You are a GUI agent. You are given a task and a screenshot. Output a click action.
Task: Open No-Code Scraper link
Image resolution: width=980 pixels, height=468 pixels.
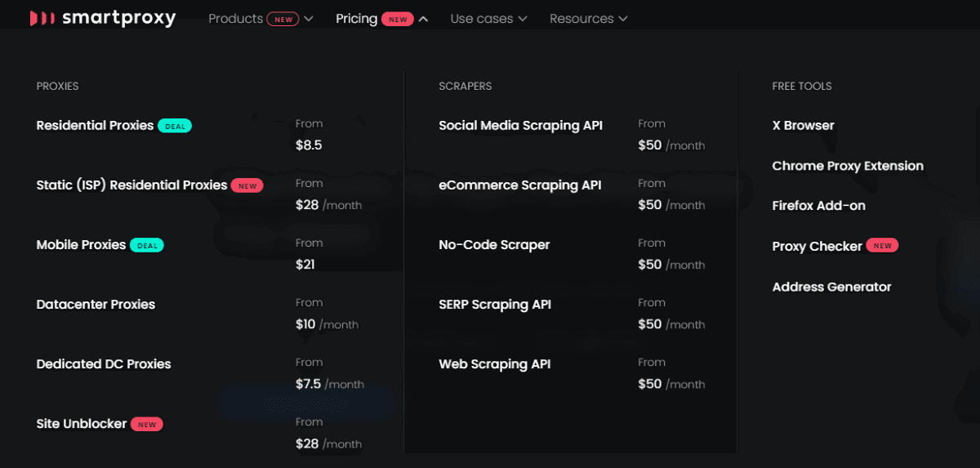tap(494, 245)
